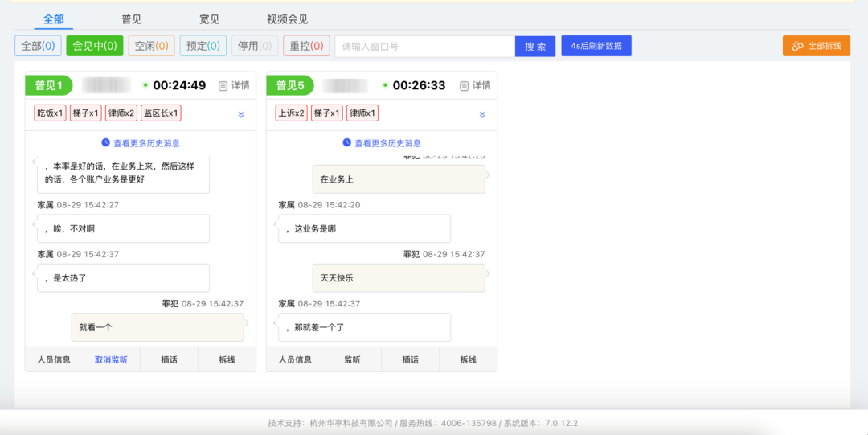Open details icon for 普见5 window
The image size is (868, 435).
[x=465, y=85]
